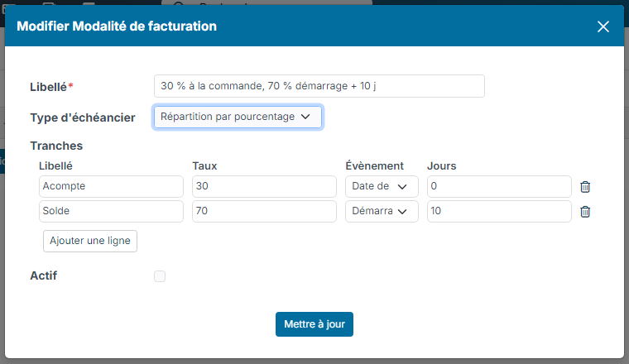Click the Mettre à jour button

pyautogui.click(x=314, y=324)
